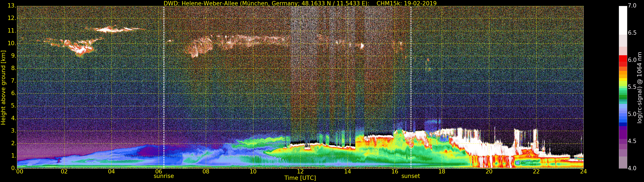Image resolution: width=644 pixels, height=182 pixels.
Task: Click height axis tick '5.'
Action: coord(13,106)
